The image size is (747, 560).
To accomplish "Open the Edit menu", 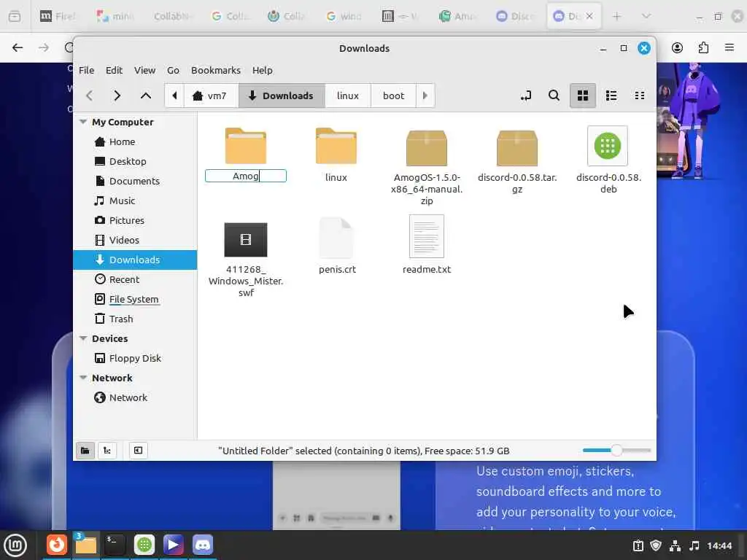I will pyautogui.click(x=114, y=70).
